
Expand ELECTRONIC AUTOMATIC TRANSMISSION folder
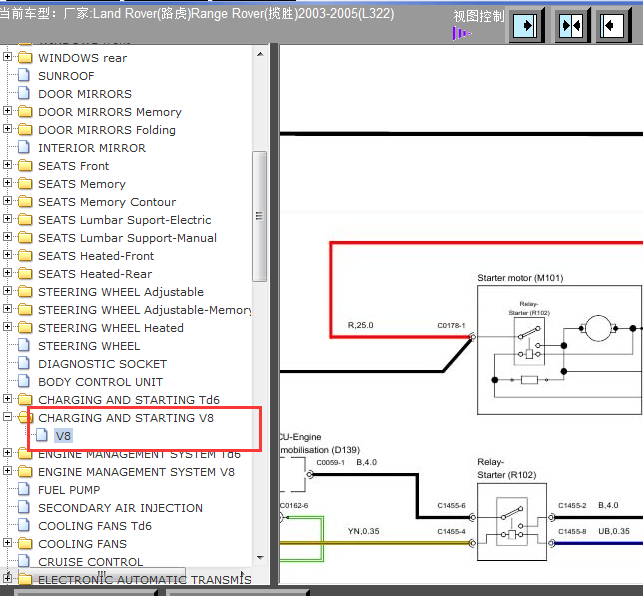7,578
